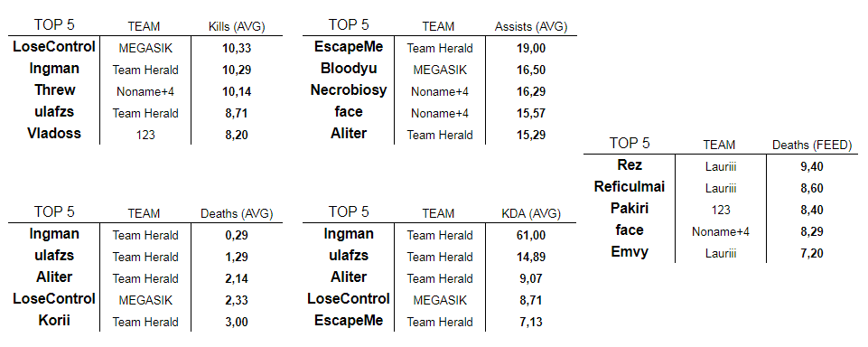Image resolution: width=868 pixels, height=347 pixels.
Task: Click the Kills (AVG) column header
Action: [x=237, y=26]
